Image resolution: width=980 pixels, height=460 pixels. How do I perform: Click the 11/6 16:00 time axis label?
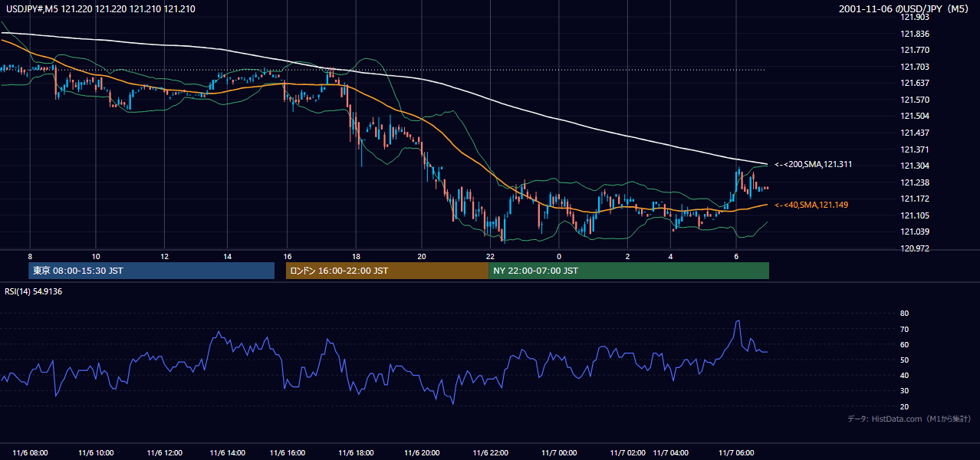288,452
